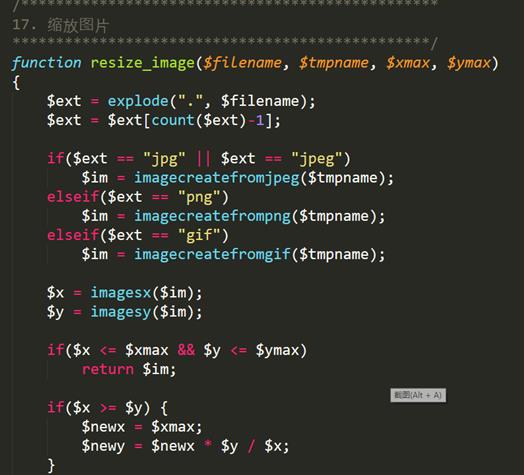Click the imagesy function call
The height and width of the screenshot is (475, 524).
121,312
